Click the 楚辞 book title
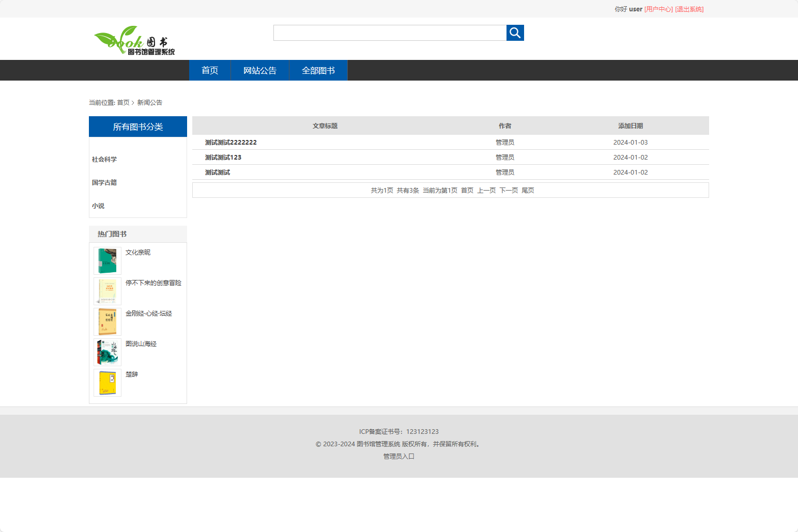The image size is (798, 532). (132, 374)
